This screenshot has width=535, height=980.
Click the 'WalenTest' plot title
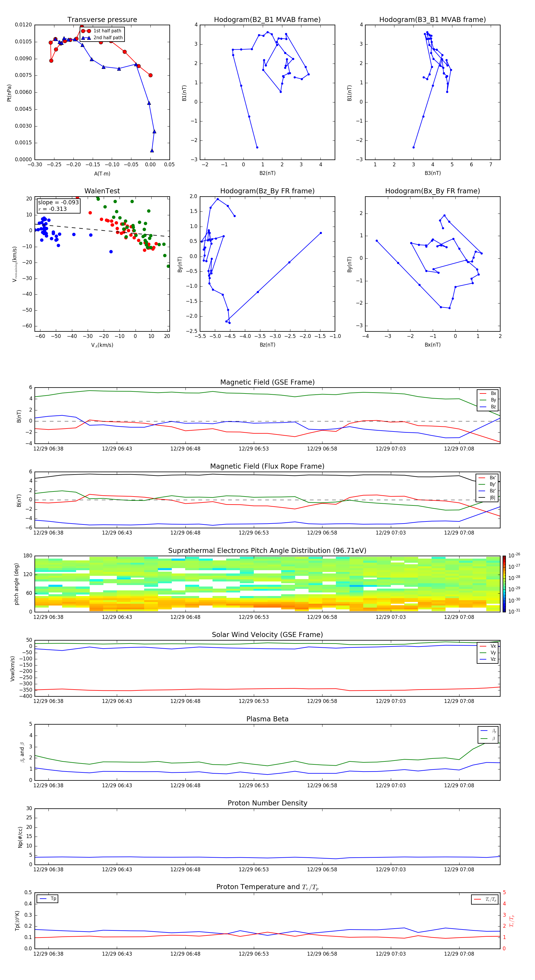pos(102,191)
